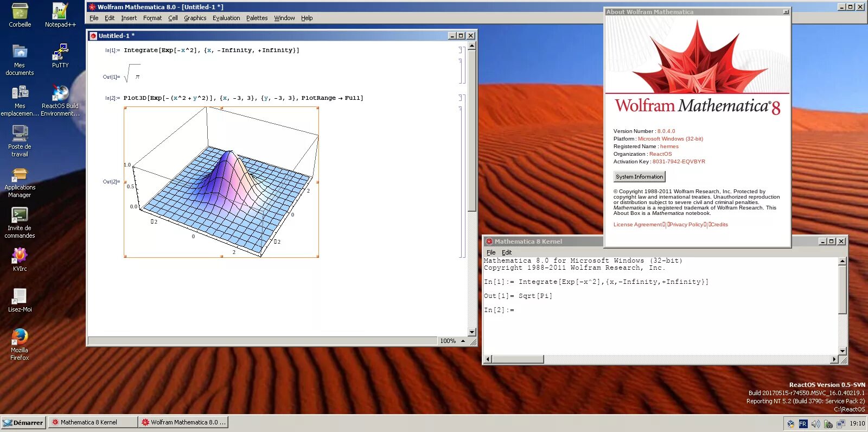Click the network connection tray icon

[841, 424]
